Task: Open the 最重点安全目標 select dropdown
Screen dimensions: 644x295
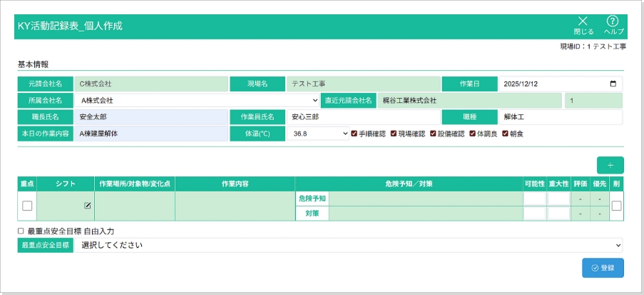Action: coord(348,246)
